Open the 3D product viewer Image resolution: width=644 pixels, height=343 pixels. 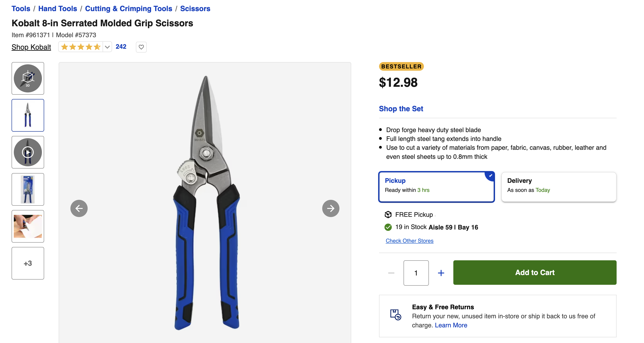coord(27,78)
